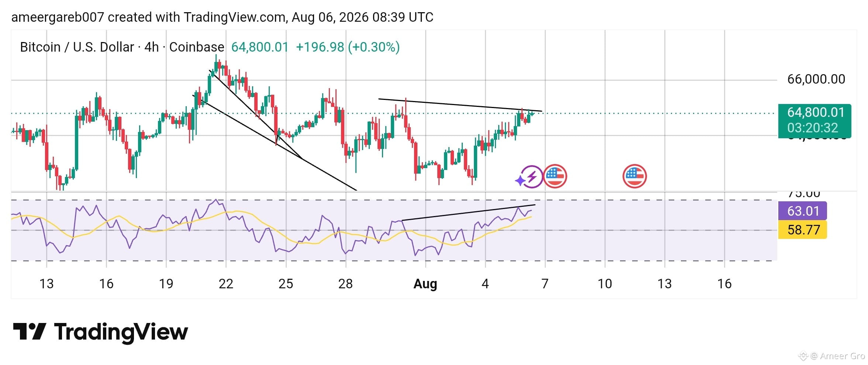Screen dimensions: 868x365
Task: Click the Coinbase exchange label
Action: (x=197, y=47)
